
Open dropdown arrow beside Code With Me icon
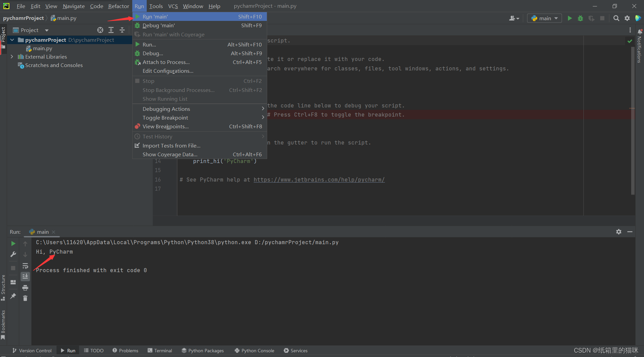pos(518,19)
